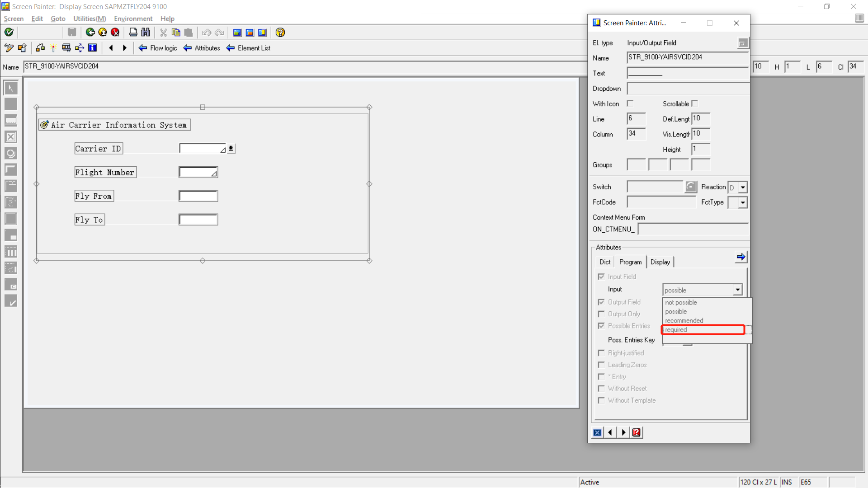This screenshot has width=868, height=488.
Task: Enable the Right-justified checkbox
Action: (x=601, y=353)
